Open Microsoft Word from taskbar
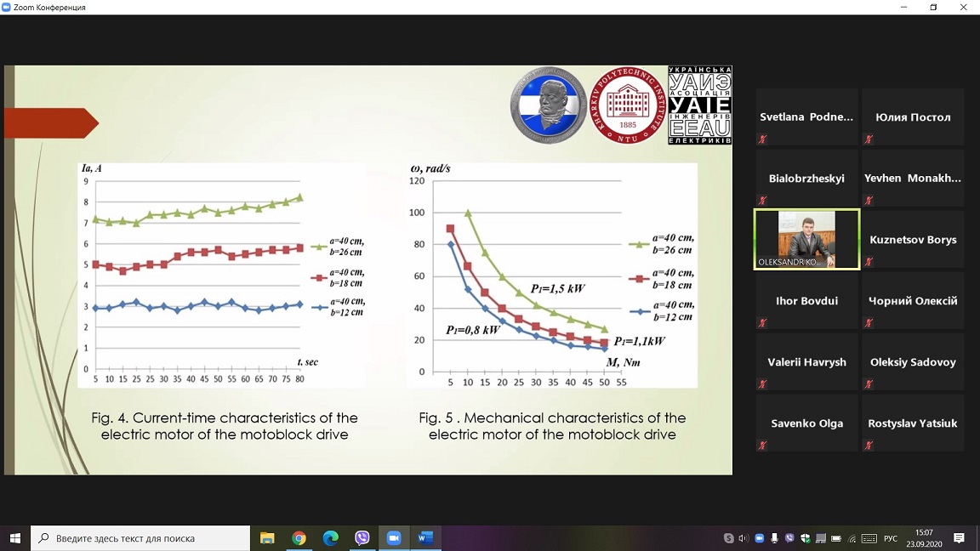Viewport: 980px width, 551px height. pyautogui.click(x=425, y=538)
